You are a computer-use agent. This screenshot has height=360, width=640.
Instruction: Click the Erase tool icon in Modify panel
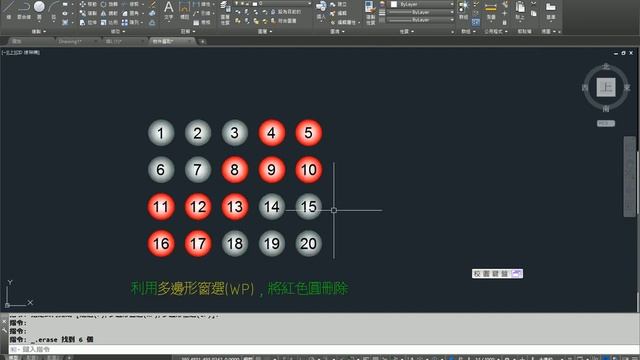coord(152,4)
